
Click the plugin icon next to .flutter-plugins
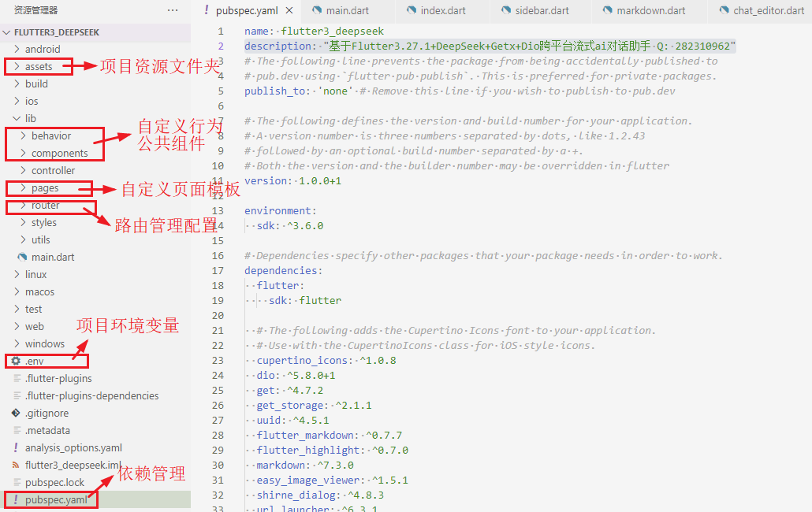[x=18, y=378]
